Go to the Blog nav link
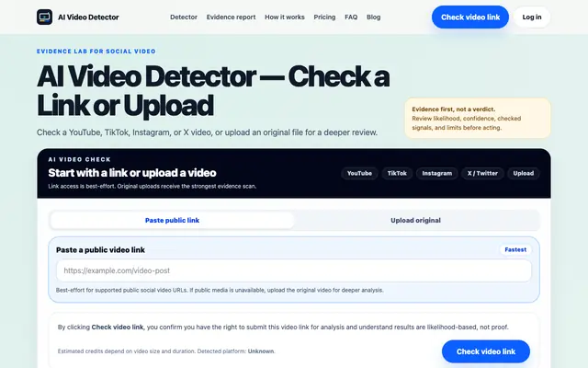This screenshot has width=588, height=368. [x=374, y=17]
